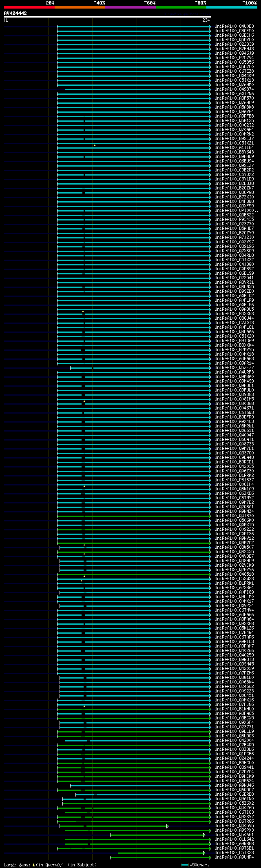Screen dimensions: 261x868
Task: Select hit label UniRef100_A0T2N6
Action: [234, 93]
